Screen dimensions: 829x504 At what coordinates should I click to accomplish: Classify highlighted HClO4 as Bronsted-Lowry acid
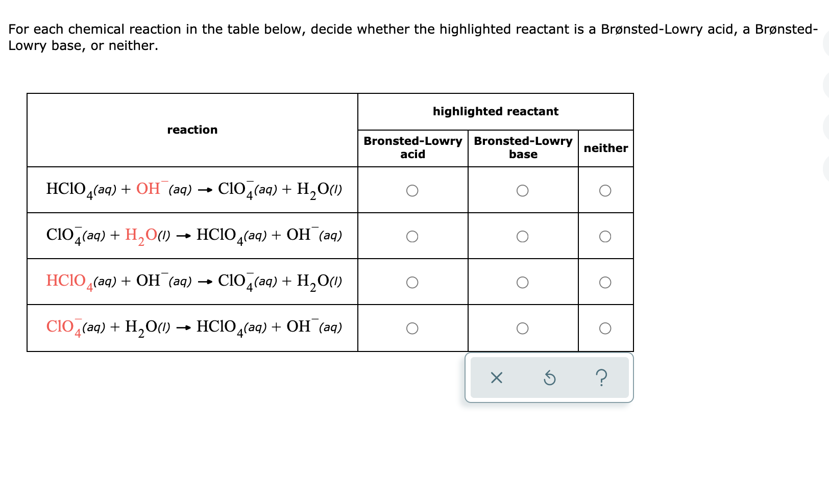[x=412, y=283]
